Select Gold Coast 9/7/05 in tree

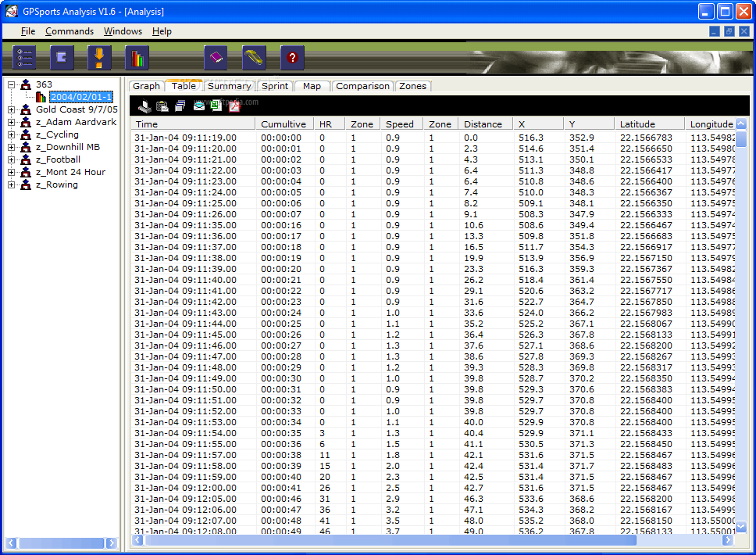(77, 109)
